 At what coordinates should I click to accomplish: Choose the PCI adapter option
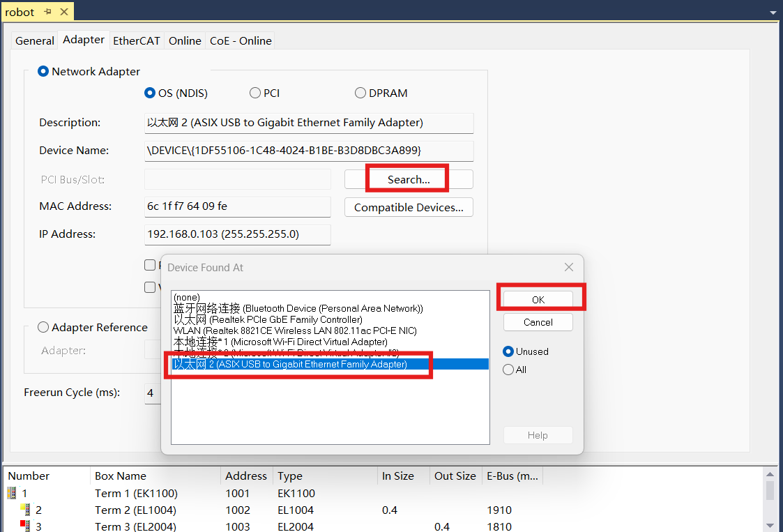click(x=255, y=93)
